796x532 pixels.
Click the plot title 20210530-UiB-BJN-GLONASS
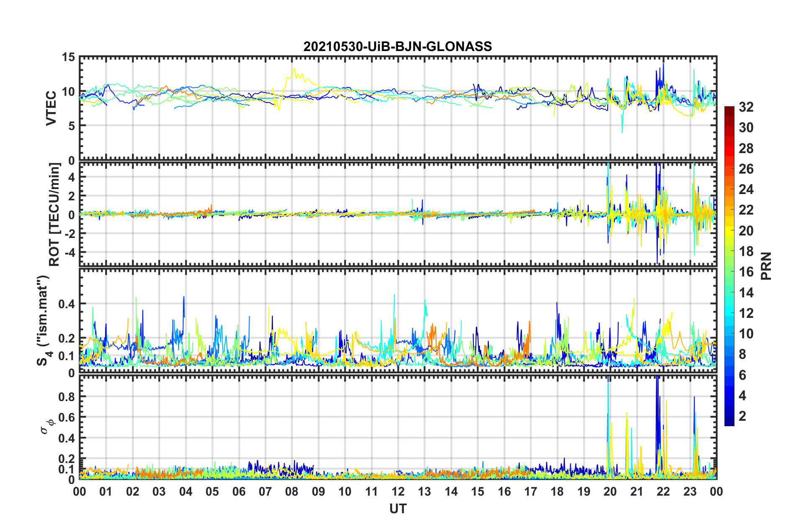click(x=398, y=46)
